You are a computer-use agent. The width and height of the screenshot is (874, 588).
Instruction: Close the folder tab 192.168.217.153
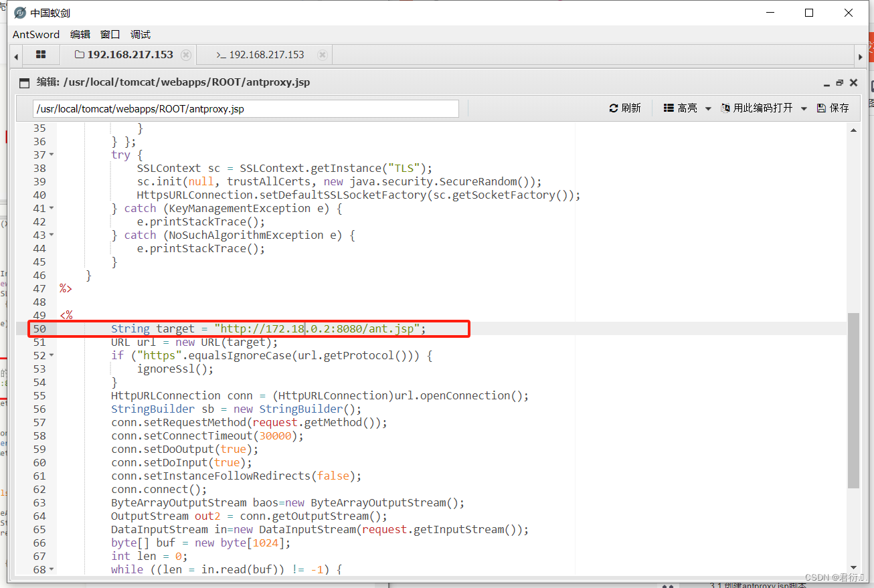[186, 55]
